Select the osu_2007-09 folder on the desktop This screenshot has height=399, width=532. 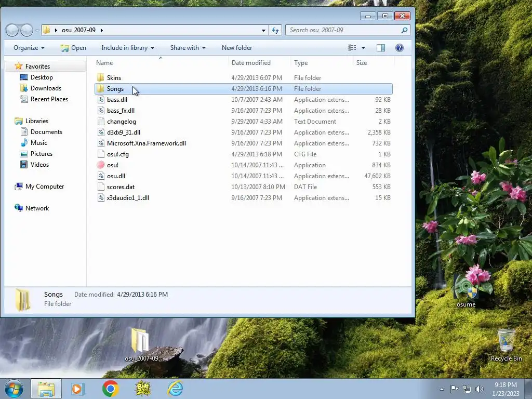click(141, 344)
